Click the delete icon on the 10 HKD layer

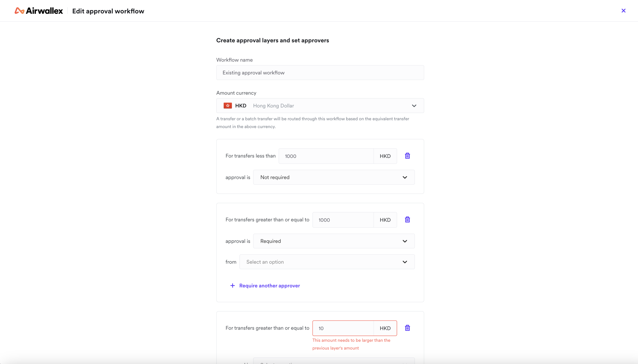tap(407, 328)
